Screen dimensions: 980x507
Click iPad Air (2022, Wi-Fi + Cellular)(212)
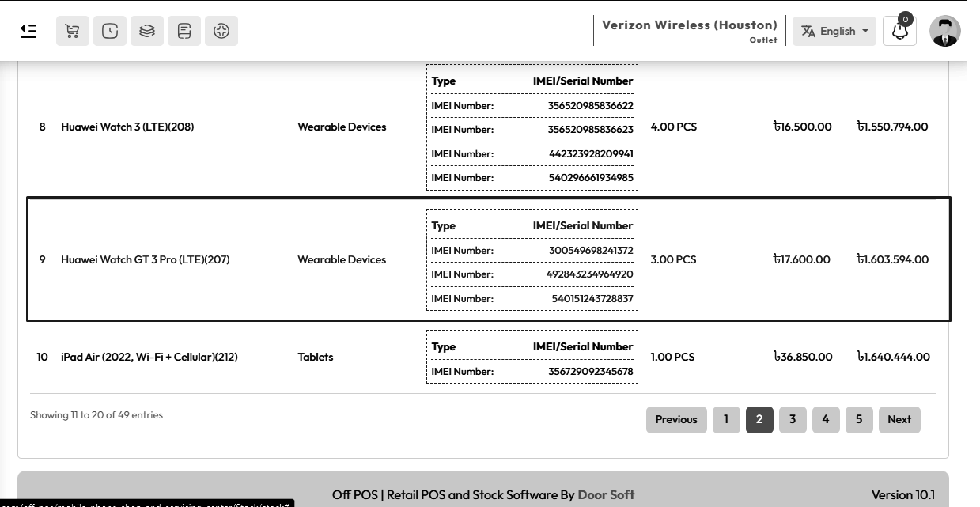[149, 357]
